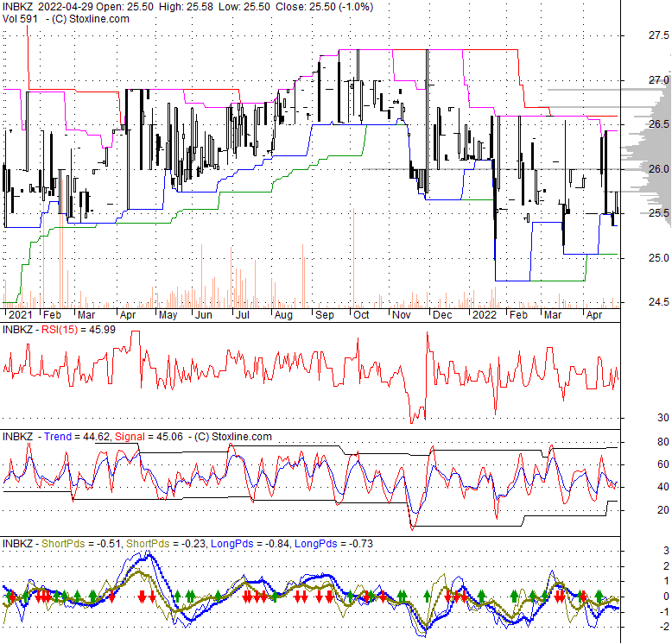672x644 pixels.
Task: Click the 'Jun' date axis label
Action: coord(204,315)
